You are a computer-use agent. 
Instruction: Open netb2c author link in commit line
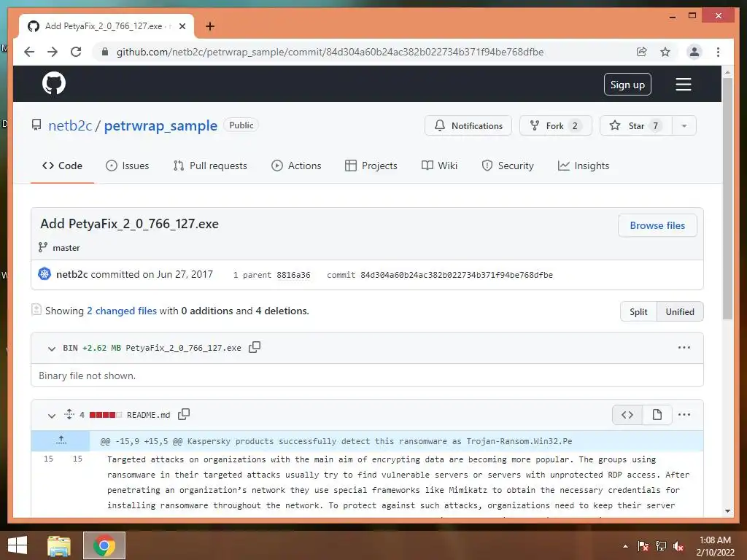pos(72,274)
